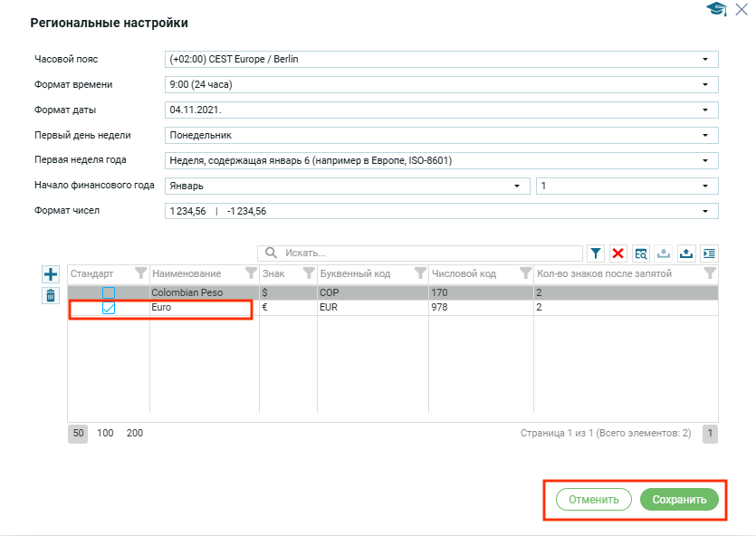Filter the Наименование column

point(251,273)
